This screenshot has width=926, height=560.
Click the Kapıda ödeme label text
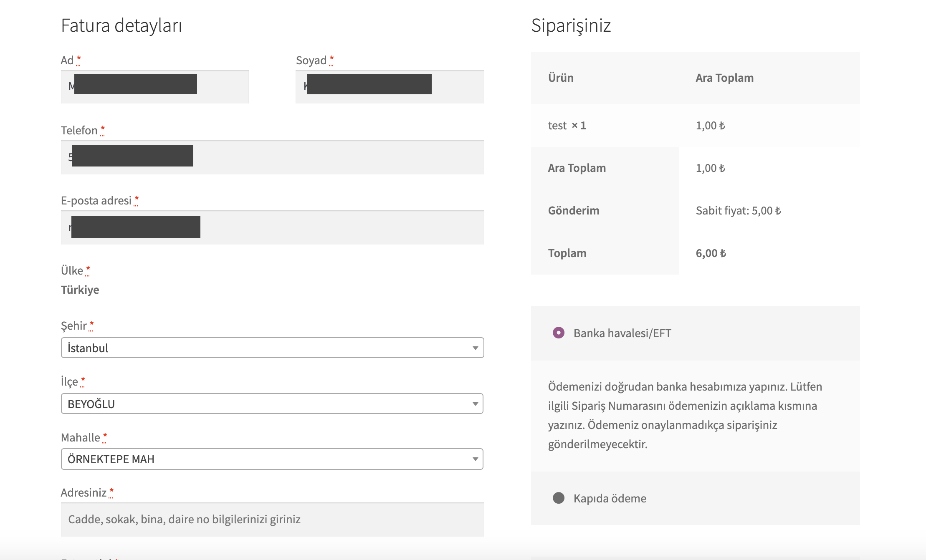coord(610,498)
